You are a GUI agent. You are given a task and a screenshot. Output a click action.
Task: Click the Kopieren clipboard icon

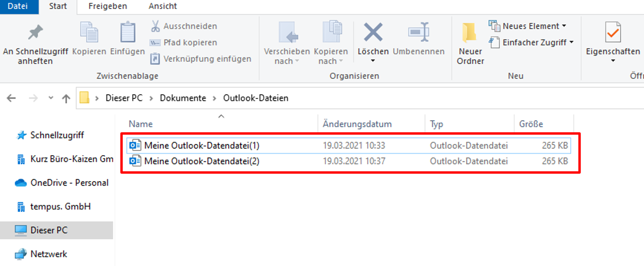pos(89,32)
